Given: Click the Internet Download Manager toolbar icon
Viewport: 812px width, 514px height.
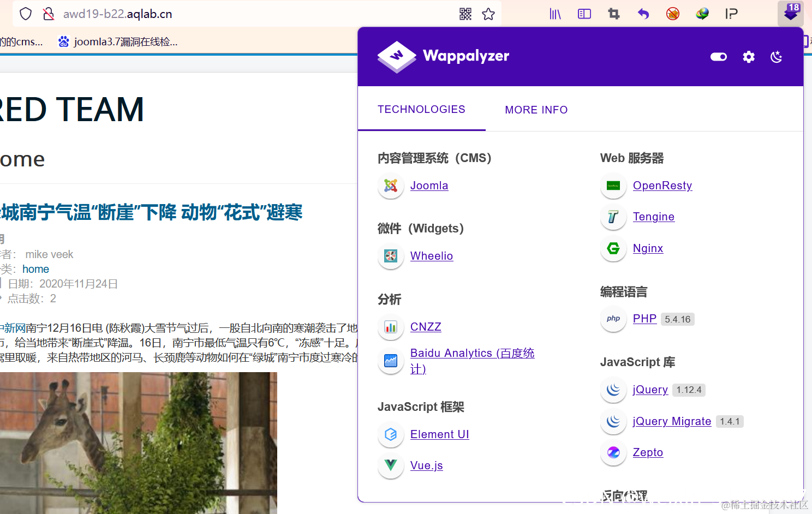Looking at the screenshot, I should 702,14.
